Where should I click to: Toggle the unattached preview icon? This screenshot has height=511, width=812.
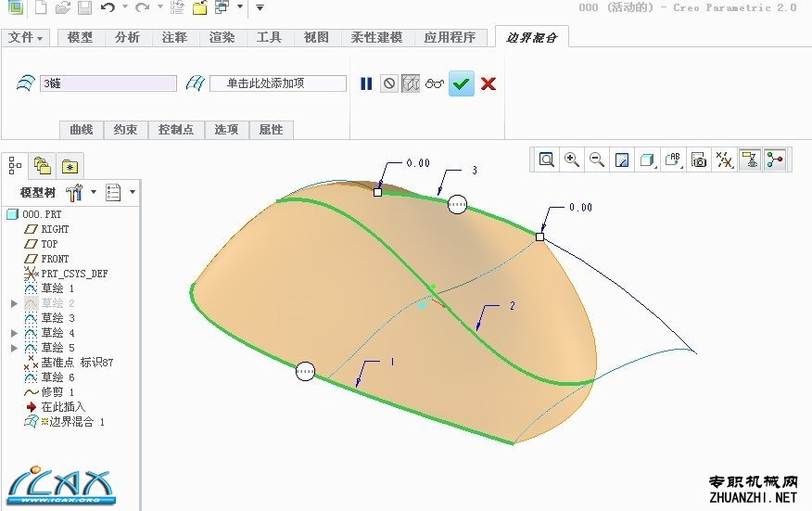click(x=411, y=83)
